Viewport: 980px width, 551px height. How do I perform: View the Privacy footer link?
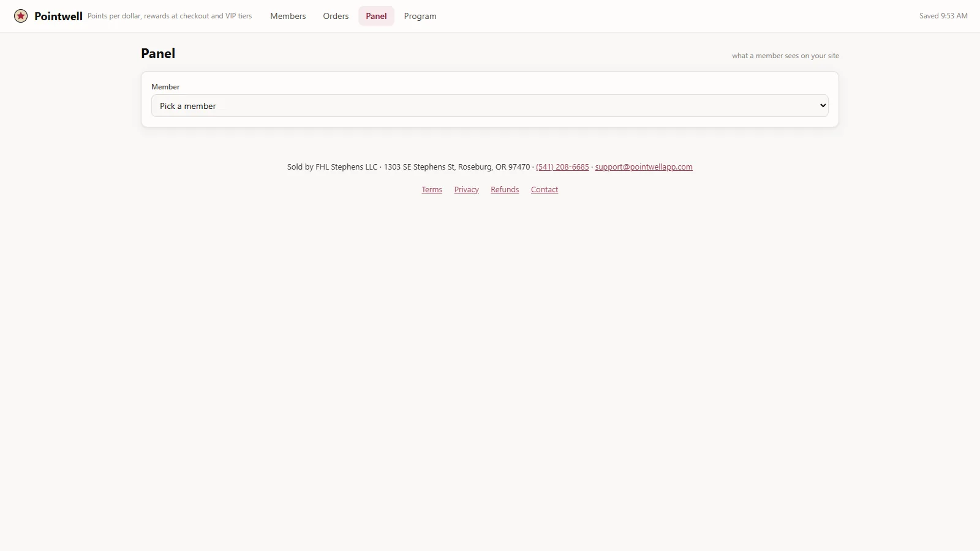click(466, 190)
